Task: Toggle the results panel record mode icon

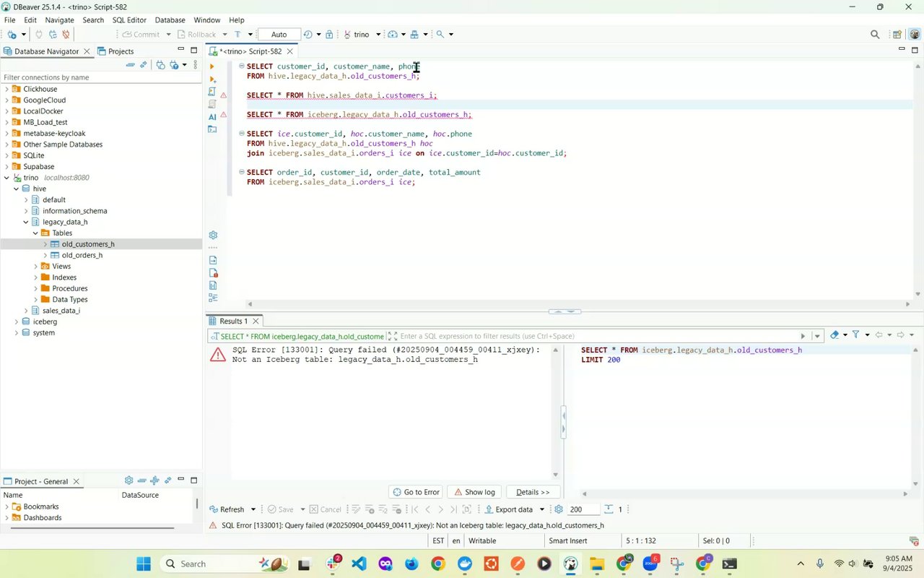Action: (x=466, y=509)
